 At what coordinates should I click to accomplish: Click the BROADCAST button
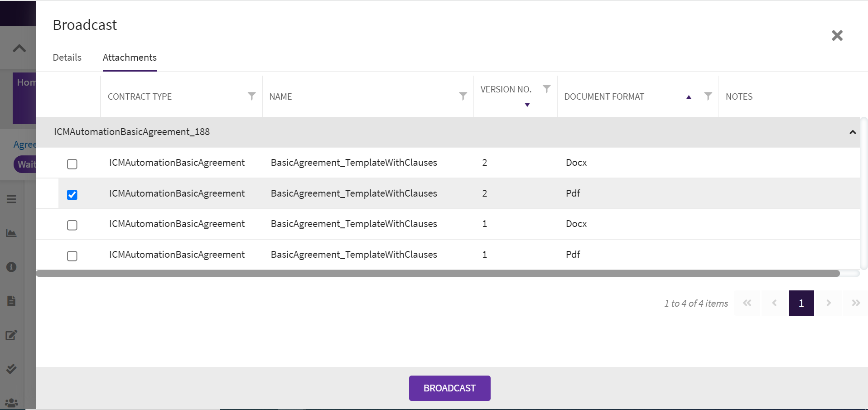tap(449, 388)
